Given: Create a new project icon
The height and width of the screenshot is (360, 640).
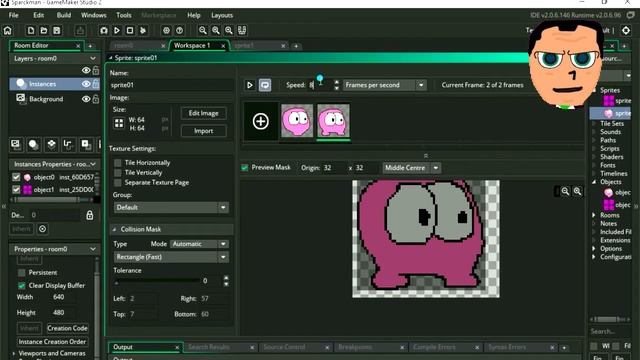Looking at the screenshot, I should click(31, 31).
